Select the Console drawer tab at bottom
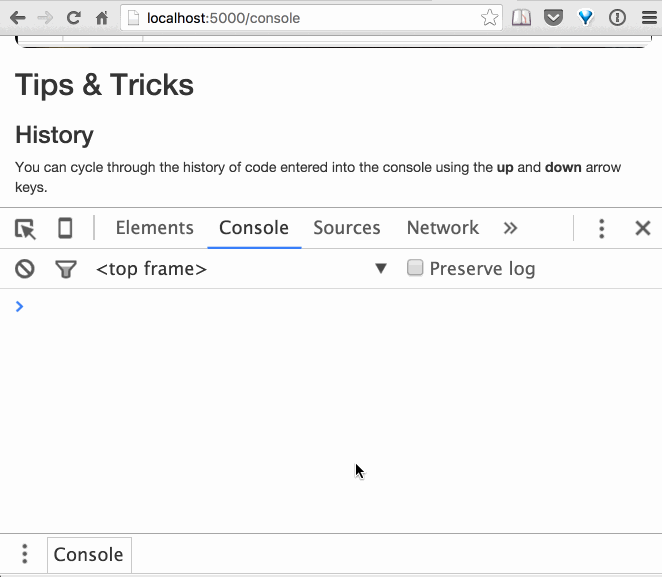662x577 pixels. (88, 555)
